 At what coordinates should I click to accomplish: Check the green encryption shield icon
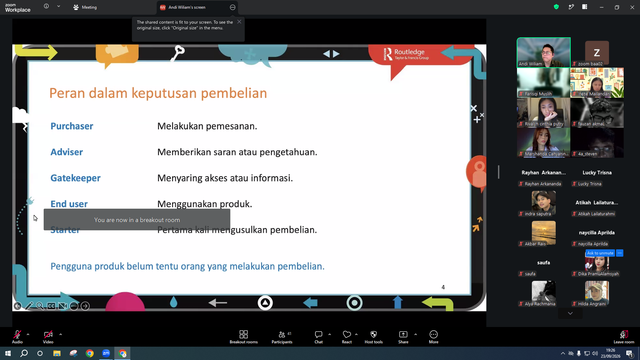pos(556,7)
